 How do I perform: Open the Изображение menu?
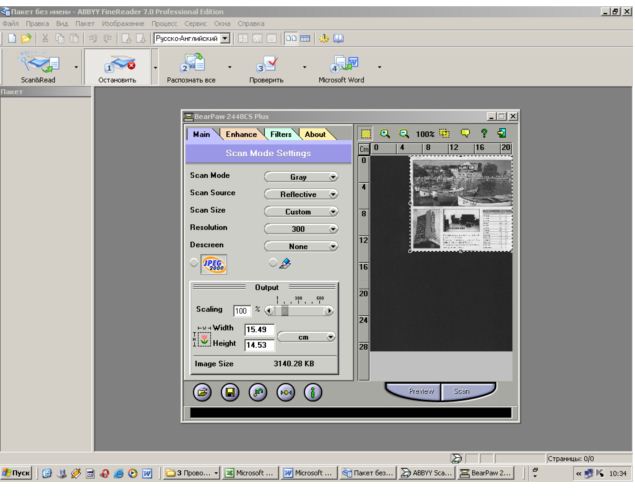coord(123,23)
